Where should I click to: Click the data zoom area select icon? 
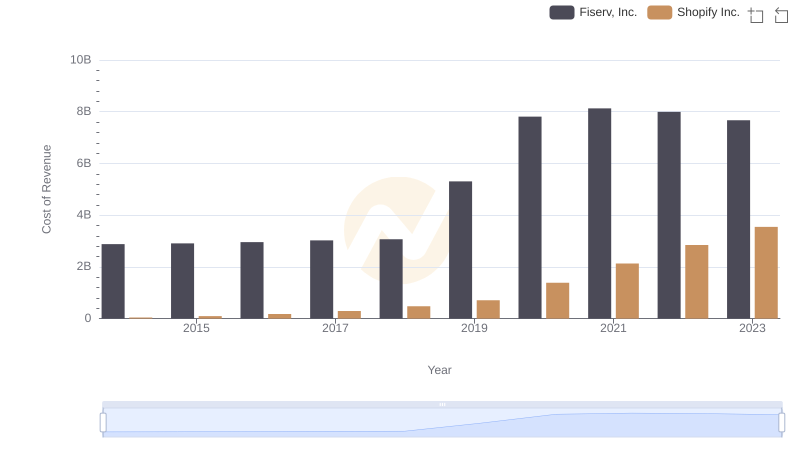click(756, 15)
